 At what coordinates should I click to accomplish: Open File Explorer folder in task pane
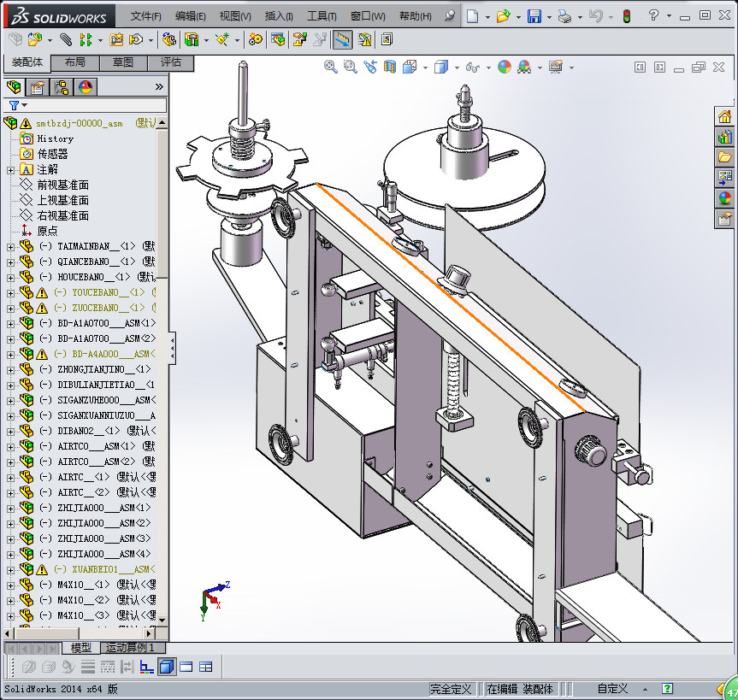click(725, 157)
